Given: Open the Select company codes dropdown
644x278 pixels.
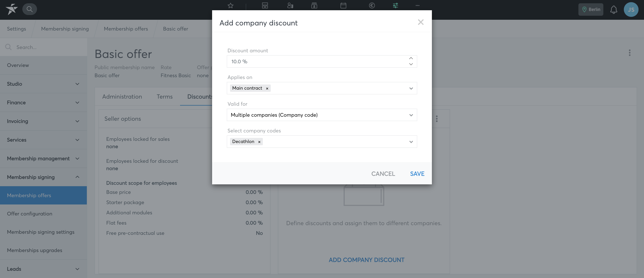Looking at the screenshot, I should [411, 142].
